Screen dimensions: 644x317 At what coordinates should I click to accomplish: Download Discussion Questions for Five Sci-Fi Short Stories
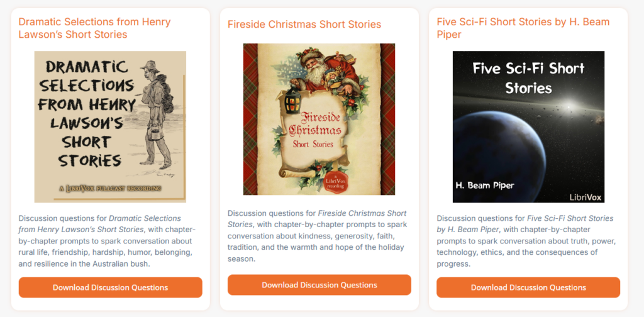pos(528,287)
